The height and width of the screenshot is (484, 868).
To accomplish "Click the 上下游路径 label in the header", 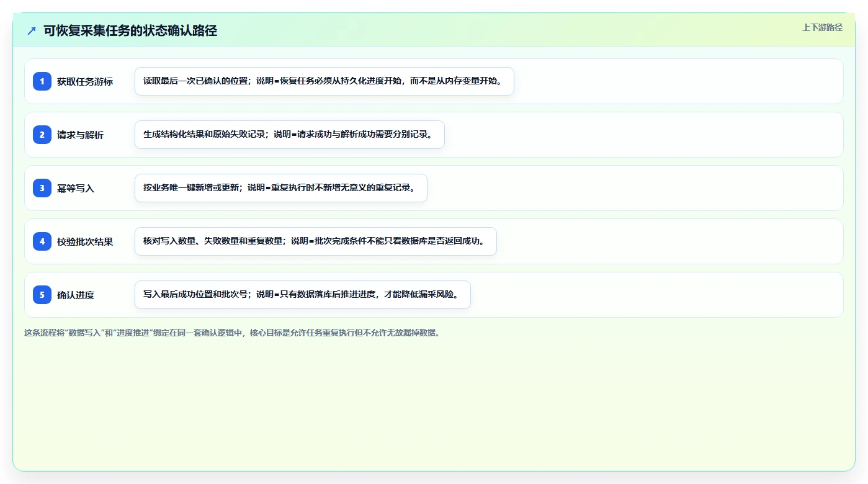I will click(822, 27).
